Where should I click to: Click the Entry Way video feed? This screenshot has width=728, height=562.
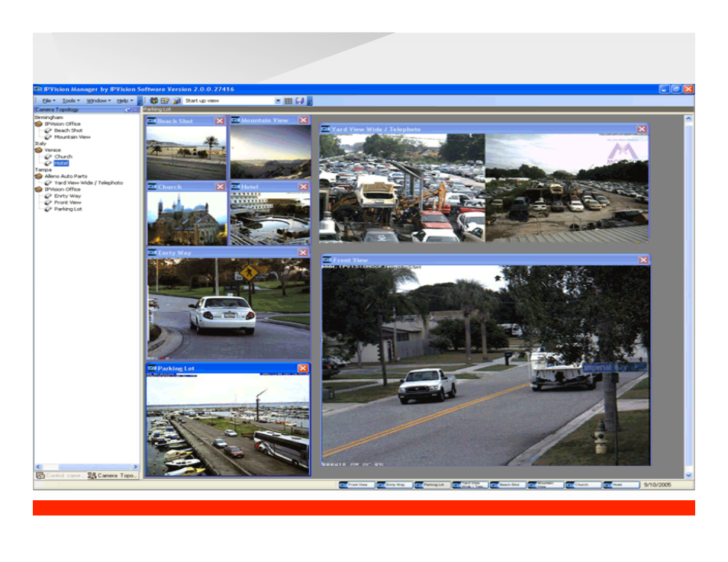click(x=228, y=309)
